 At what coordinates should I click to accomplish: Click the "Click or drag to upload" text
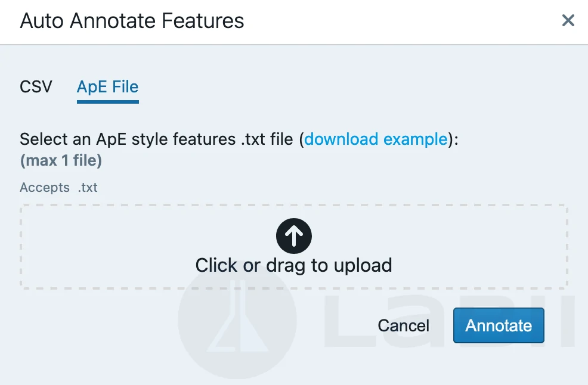pos(293,265)
